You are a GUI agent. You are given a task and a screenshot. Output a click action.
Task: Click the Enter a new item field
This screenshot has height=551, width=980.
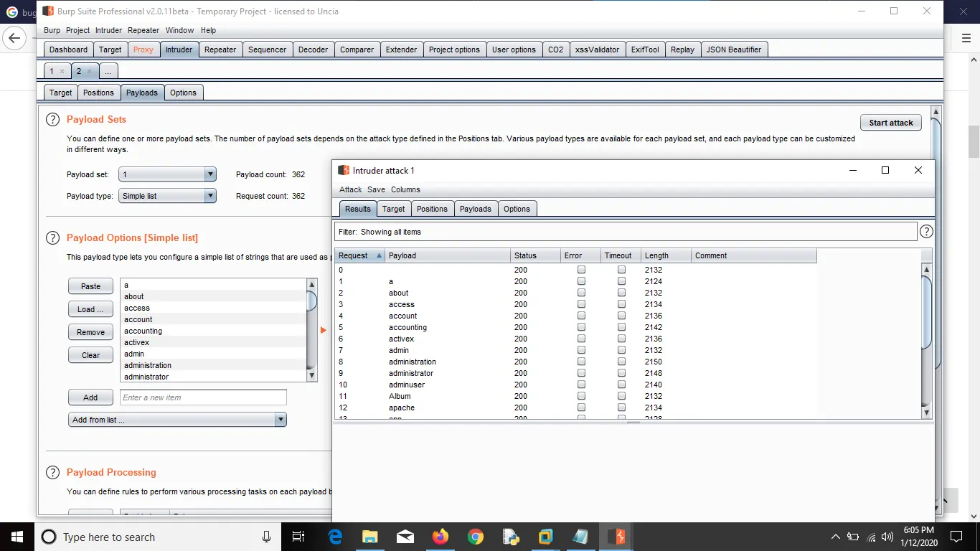[x=203, y=397]
